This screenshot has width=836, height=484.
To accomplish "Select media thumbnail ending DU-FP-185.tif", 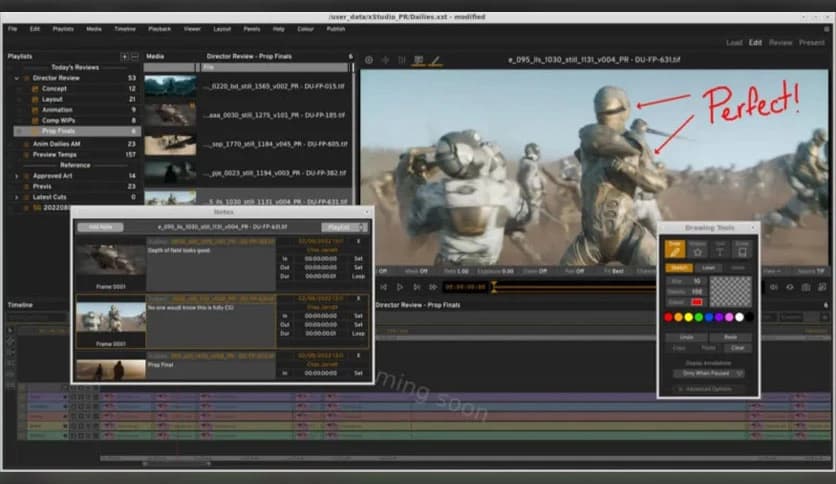I will tap(171, 115).
